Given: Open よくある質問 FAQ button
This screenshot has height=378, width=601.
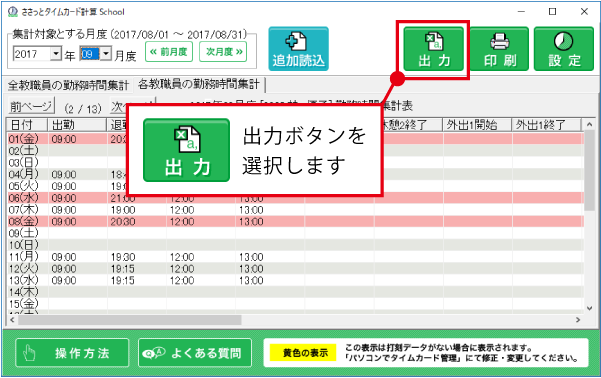Looking at the screenshot, I should click(x=195, y=353).
